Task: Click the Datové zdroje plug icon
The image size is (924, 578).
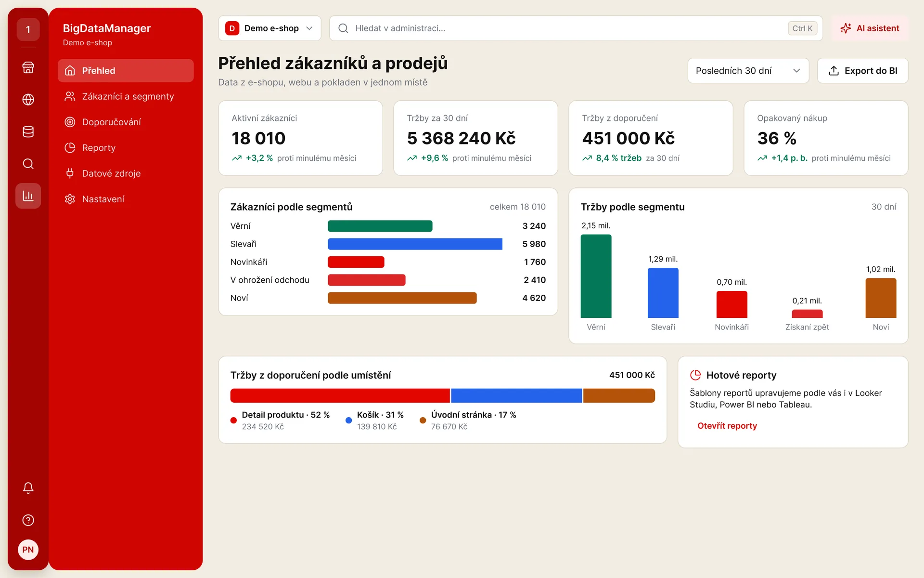Action: click(70, 173)
